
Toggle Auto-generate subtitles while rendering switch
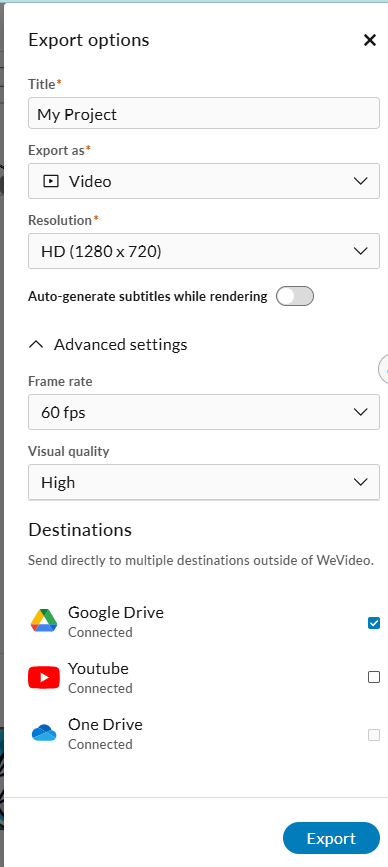click(x=295, y=296)
